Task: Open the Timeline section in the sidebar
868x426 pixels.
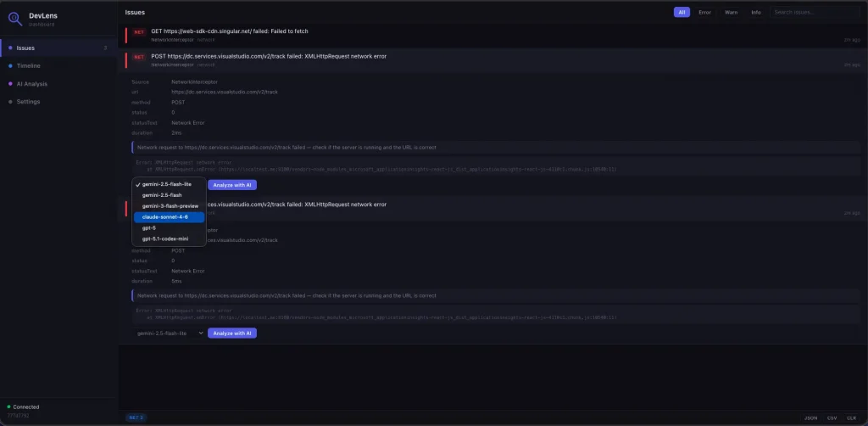Action: [x=58, y=66]
